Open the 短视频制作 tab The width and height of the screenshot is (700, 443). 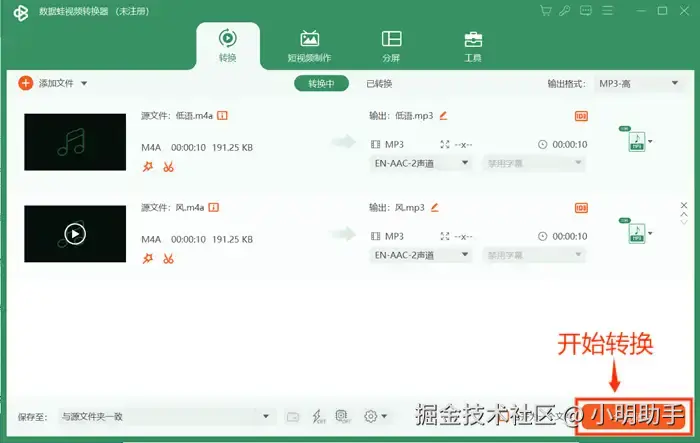[309, 46]
